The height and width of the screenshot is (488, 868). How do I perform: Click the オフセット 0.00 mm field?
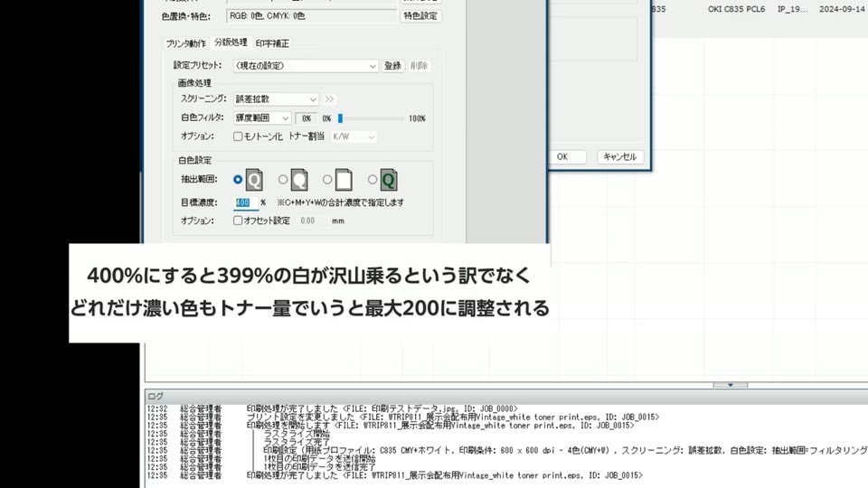click(313, 221)
